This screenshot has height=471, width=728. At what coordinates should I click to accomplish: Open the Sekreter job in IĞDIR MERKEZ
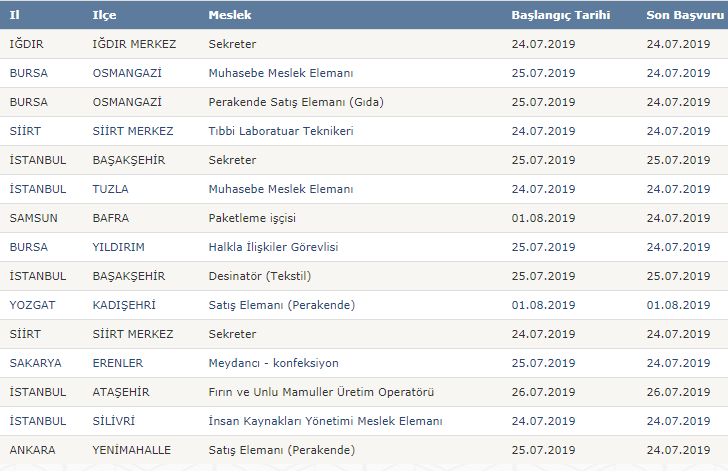(232, 44)
